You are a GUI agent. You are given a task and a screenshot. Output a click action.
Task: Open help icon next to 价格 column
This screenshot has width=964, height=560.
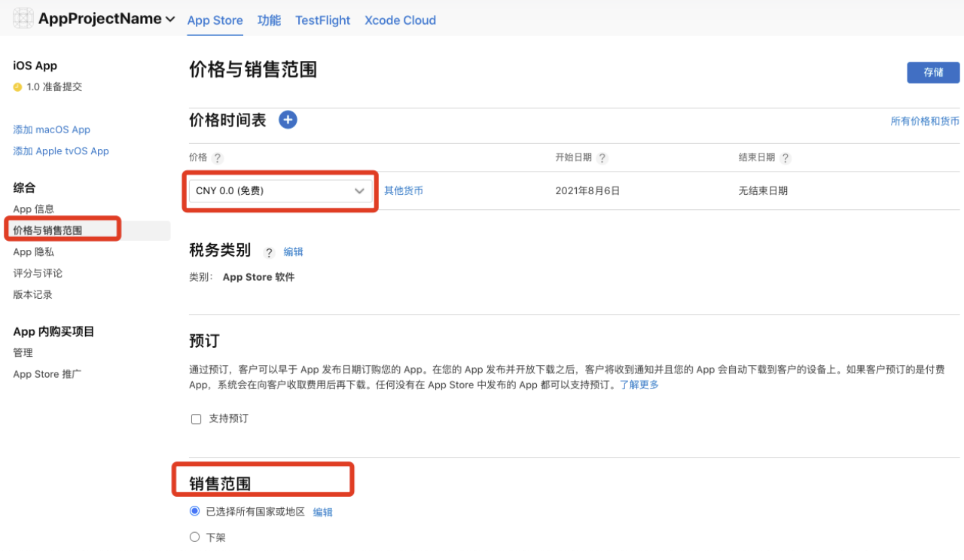tap(218, 158)
